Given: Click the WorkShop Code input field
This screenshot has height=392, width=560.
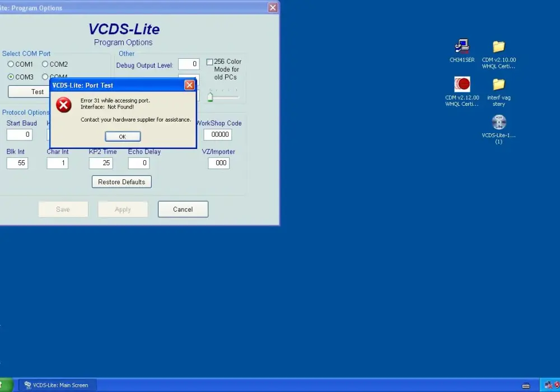Looking at the screenshot, I should 217,134.
